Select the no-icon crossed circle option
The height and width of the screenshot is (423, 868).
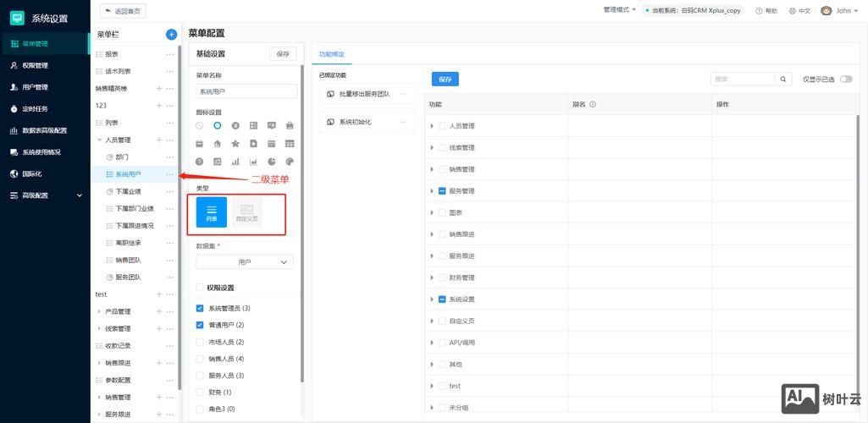coord(199,125)
